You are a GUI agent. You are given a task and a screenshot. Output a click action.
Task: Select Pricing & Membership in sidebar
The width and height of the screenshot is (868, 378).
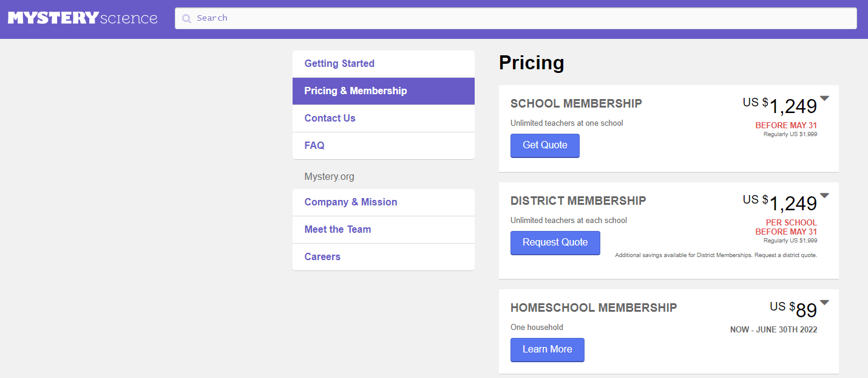[x=384, y=91]
